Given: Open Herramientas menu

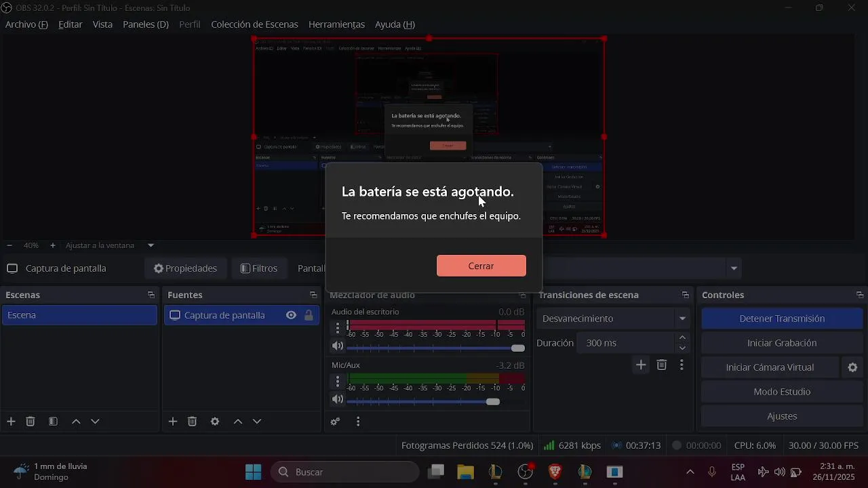Looking at the screenshot, I should click(336, 24).
